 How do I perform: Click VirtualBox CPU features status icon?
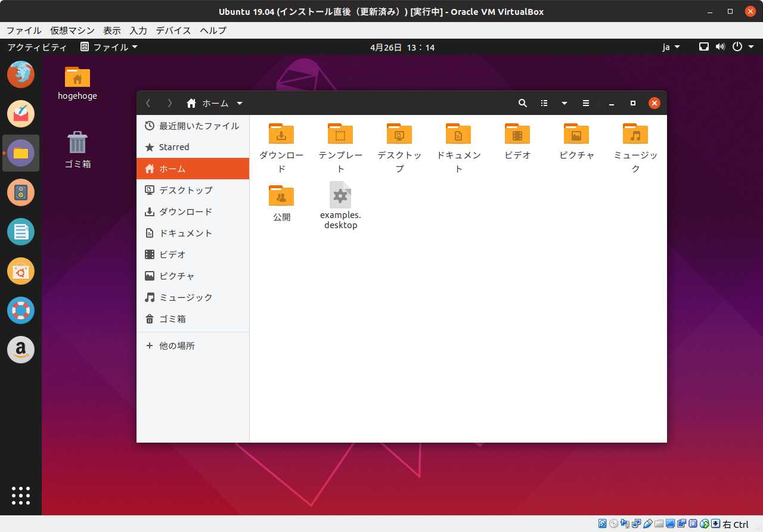693,524
